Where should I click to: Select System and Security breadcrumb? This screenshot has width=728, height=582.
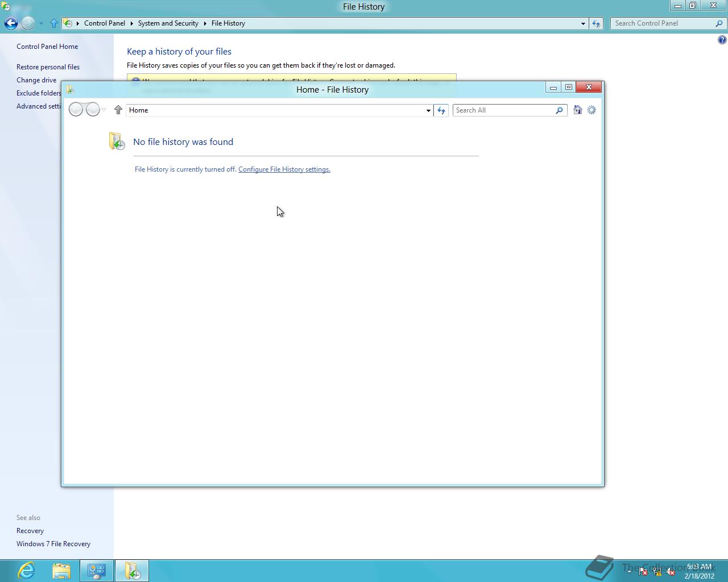pyautogui.click(x=168, y=23)
